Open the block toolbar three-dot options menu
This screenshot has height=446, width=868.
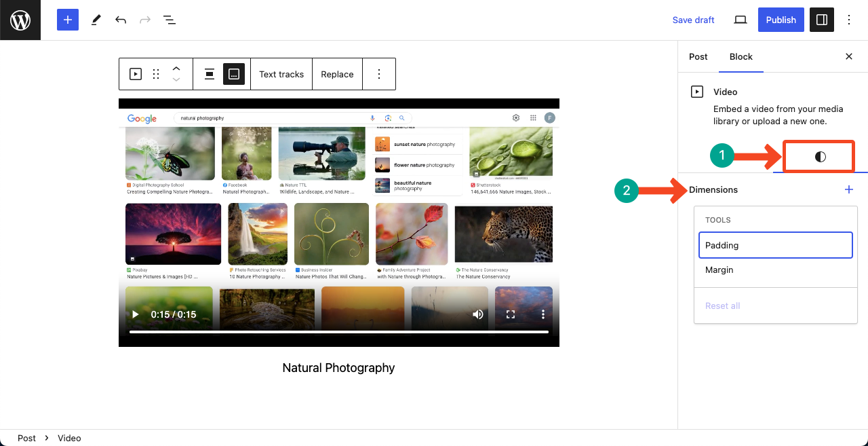[379, 73]
